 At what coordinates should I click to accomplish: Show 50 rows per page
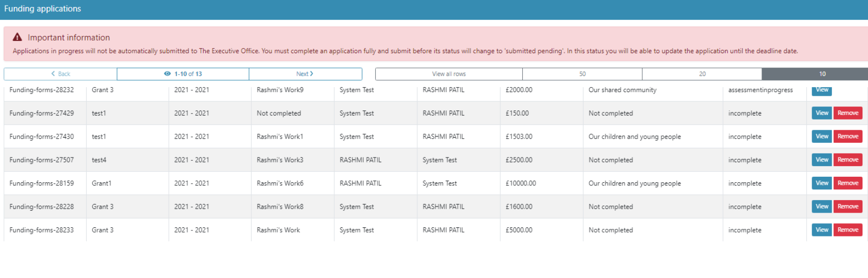tap(582, 74)
